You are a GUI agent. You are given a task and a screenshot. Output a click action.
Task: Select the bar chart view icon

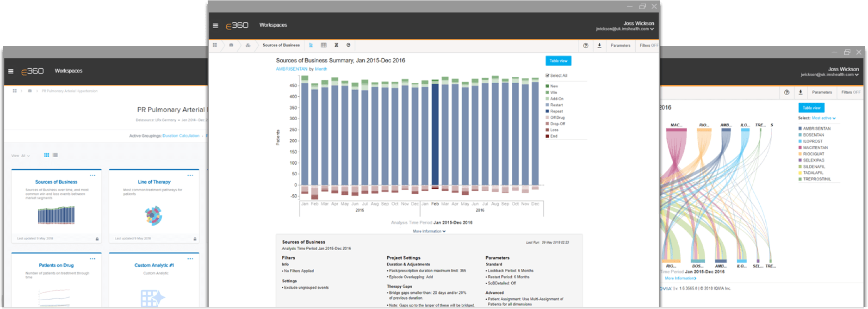tap(311, 45)
